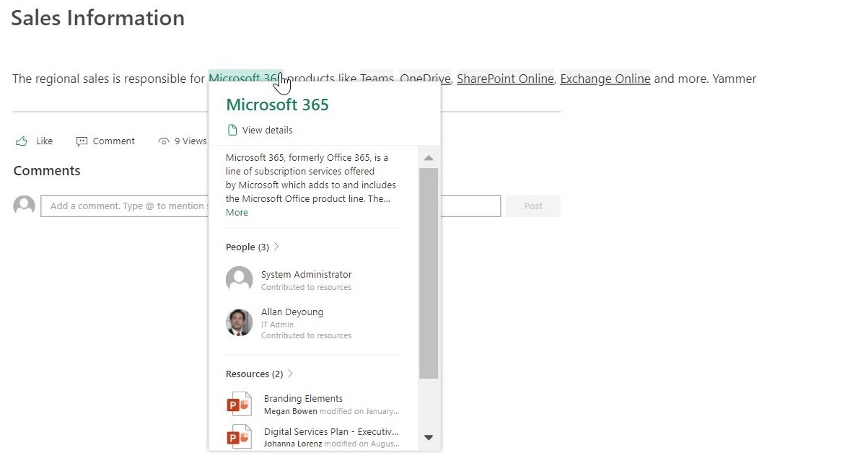Click the topic card scrollbar thumb
The width and height of the screenshot is (868, 458).
429,273
